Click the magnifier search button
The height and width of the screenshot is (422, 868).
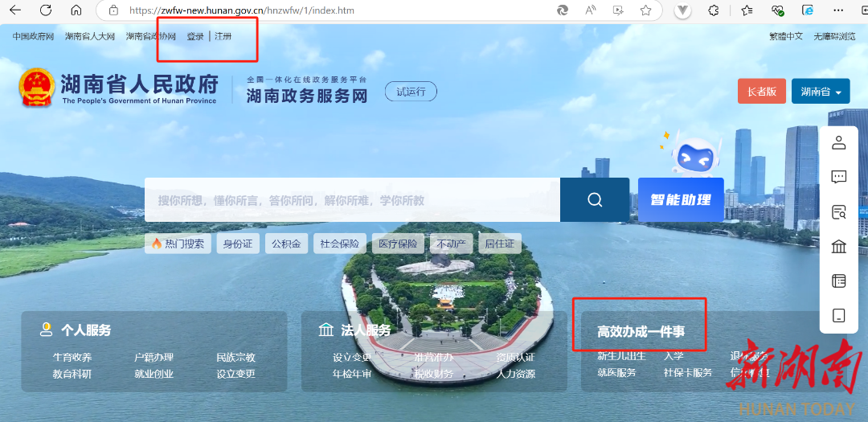595,200
